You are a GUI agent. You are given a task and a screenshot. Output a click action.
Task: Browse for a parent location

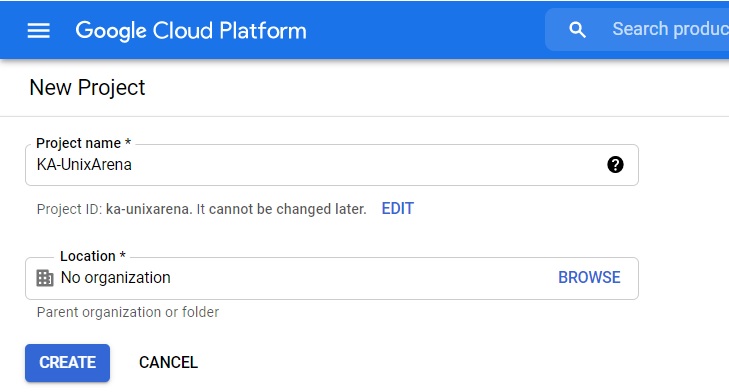coord(589,278)
